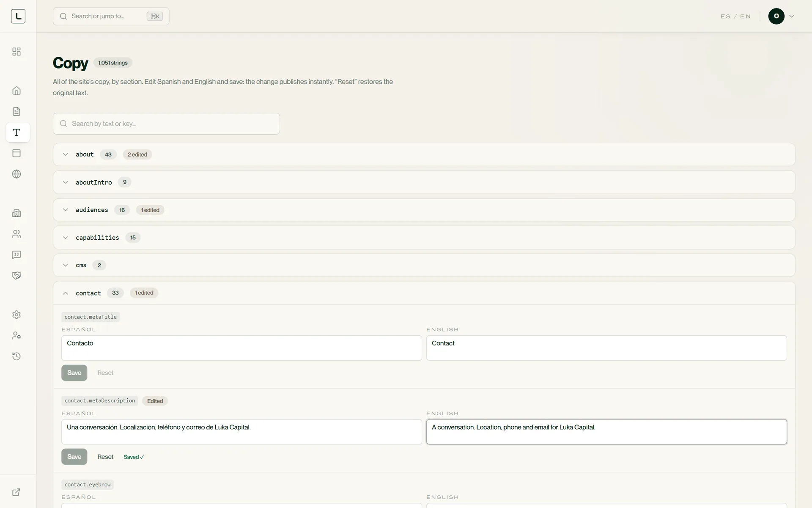Edit the English field containing Contact
This screenshot has height=508, width=812.
click(606, 348)
